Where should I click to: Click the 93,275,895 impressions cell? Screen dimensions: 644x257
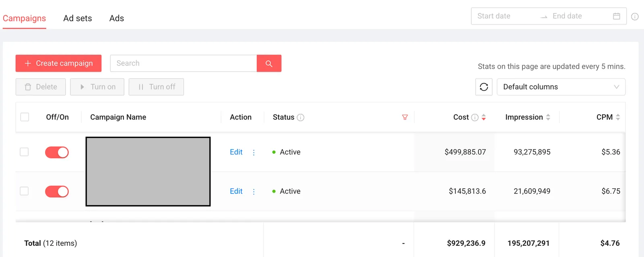[532, 152]
